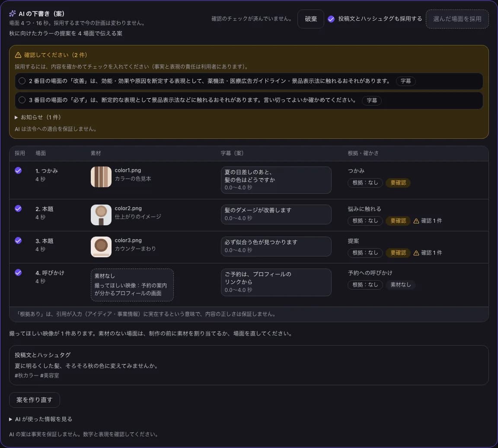Open the color2.png thumbnail

pyautogui.click(x=101, y=215)
